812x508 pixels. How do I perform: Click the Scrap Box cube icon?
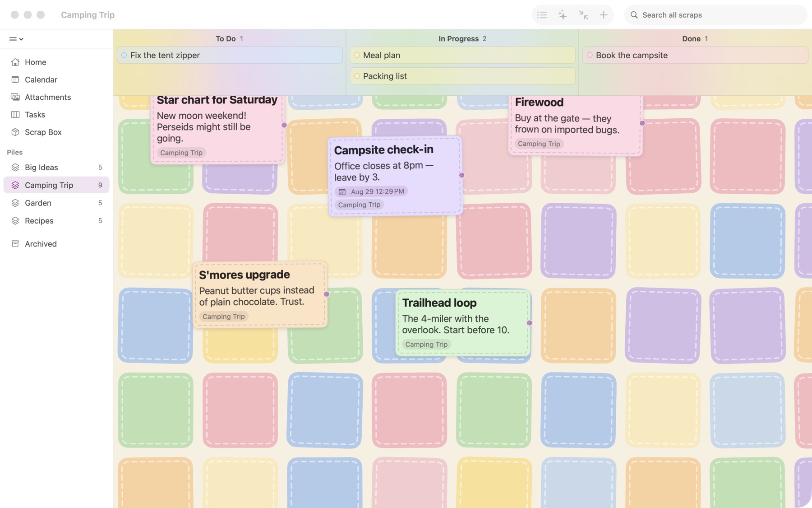pos(15,132)
